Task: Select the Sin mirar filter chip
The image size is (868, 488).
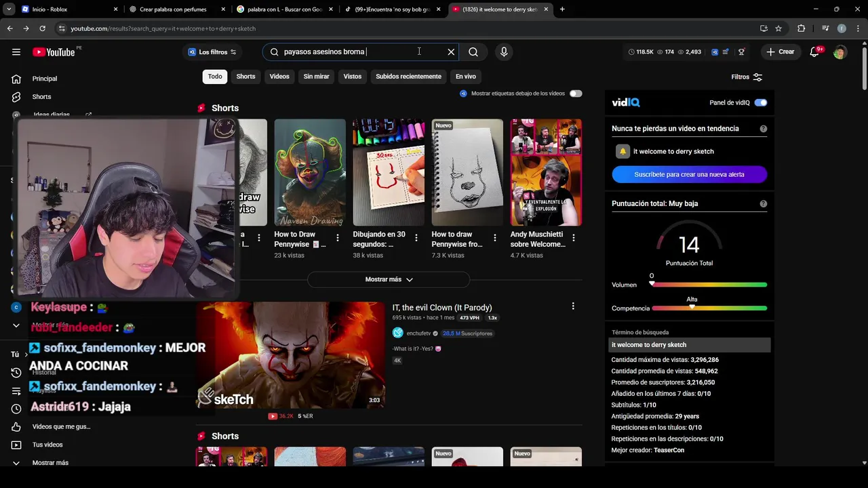Action: point(316,77)
